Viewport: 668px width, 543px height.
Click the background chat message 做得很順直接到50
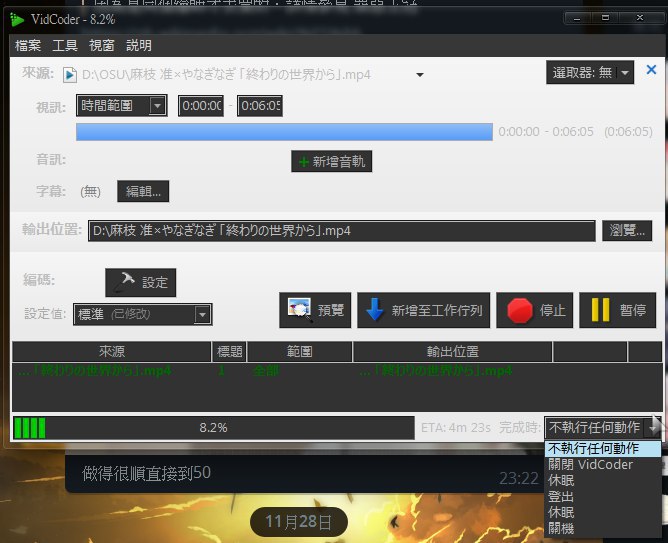146,473
